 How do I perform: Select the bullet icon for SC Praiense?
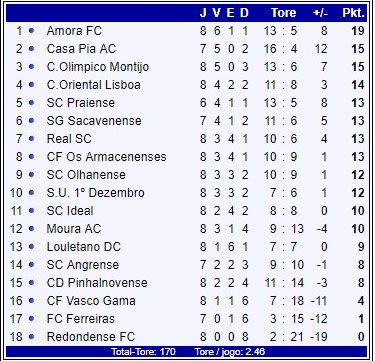pos(31,103)
